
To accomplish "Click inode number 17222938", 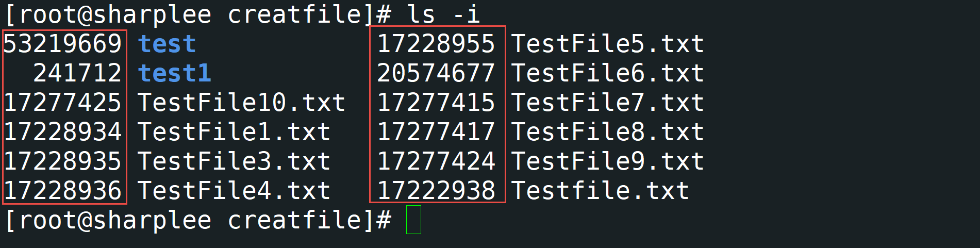I will click(x=436, y=191).
